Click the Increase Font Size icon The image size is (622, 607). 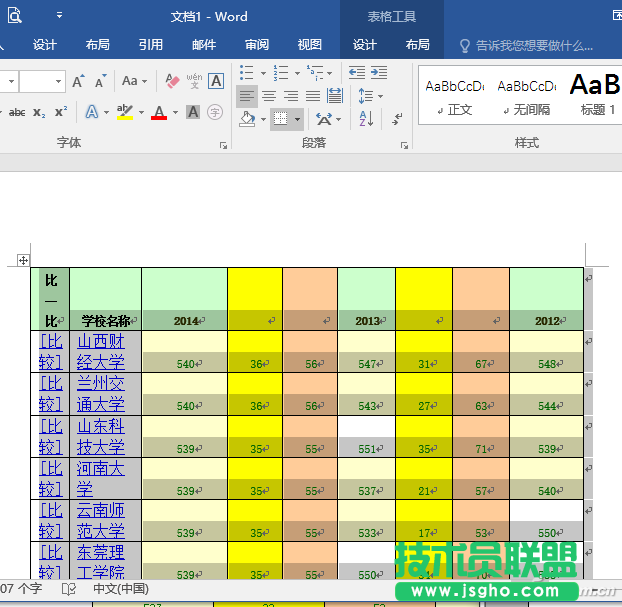[79, 81]
